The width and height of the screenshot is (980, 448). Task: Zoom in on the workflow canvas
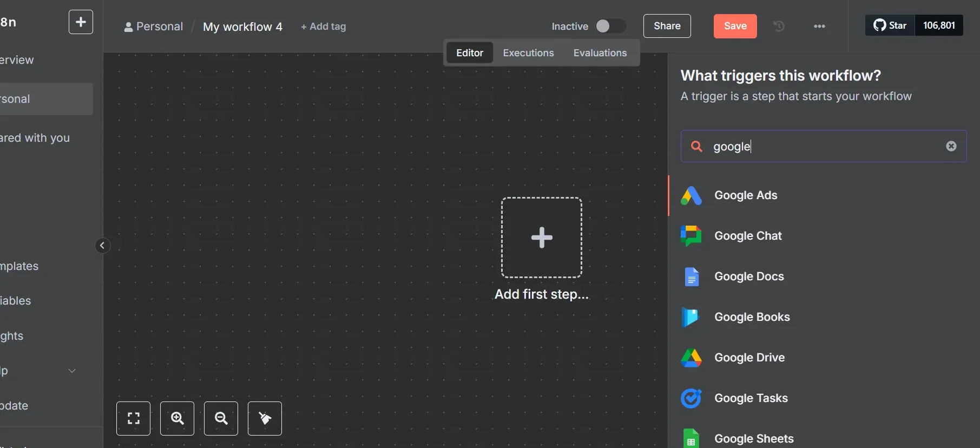point(177,418)
